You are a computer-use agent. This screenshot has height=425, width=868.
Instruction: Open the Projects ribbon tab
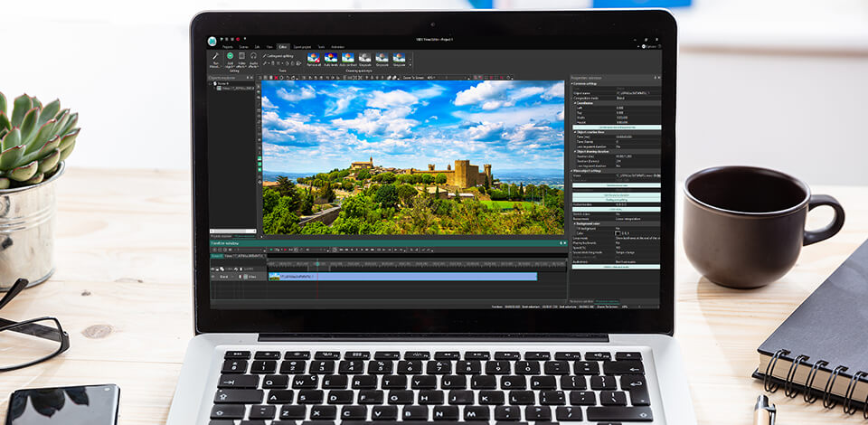[x=228, y=47]
